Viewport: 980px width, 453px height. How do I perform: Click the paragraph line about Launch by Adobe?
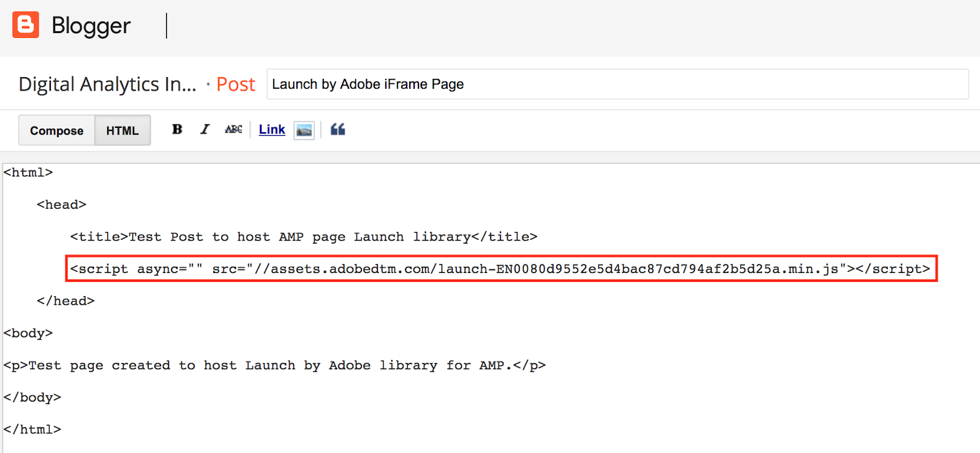click(x=274, y=365)
